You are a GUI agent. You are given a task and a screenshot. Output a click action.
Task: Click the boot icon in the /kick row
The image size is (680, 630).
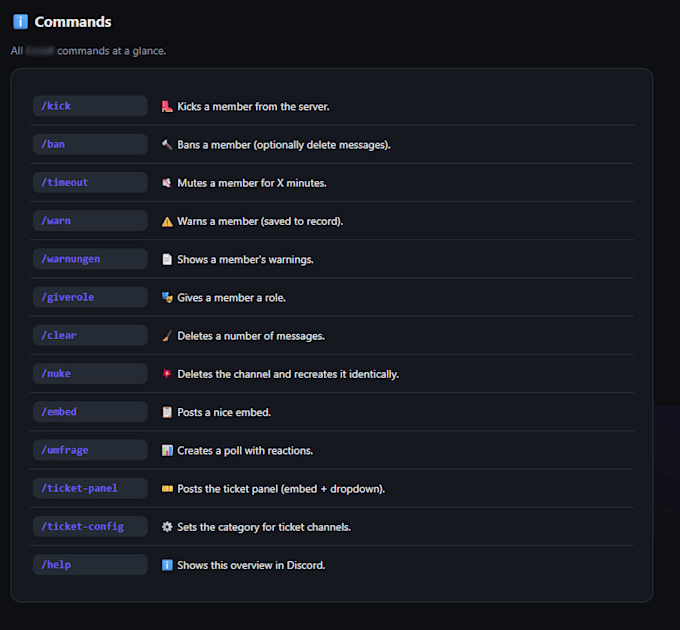click(167, 106)
